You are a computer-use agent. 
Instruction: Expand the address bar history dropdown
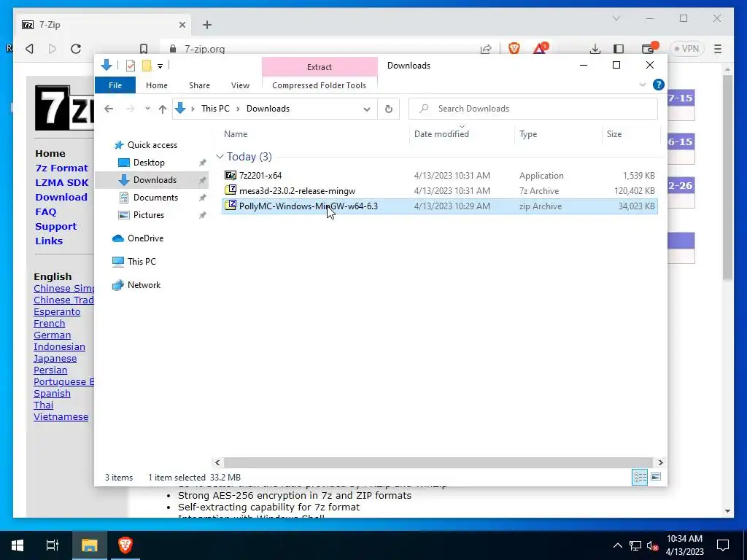[x=367, y=109]
